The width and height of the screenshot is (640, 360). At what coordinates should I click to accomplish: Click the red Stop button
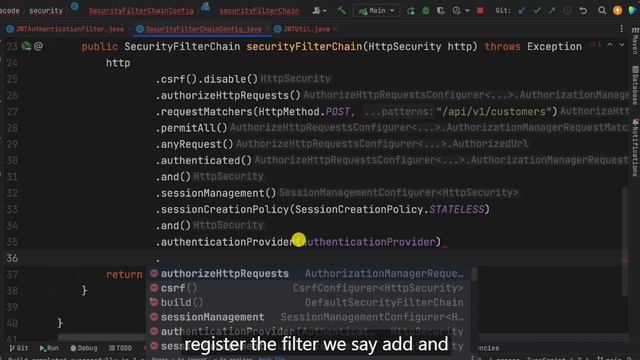tap(480, 11)
